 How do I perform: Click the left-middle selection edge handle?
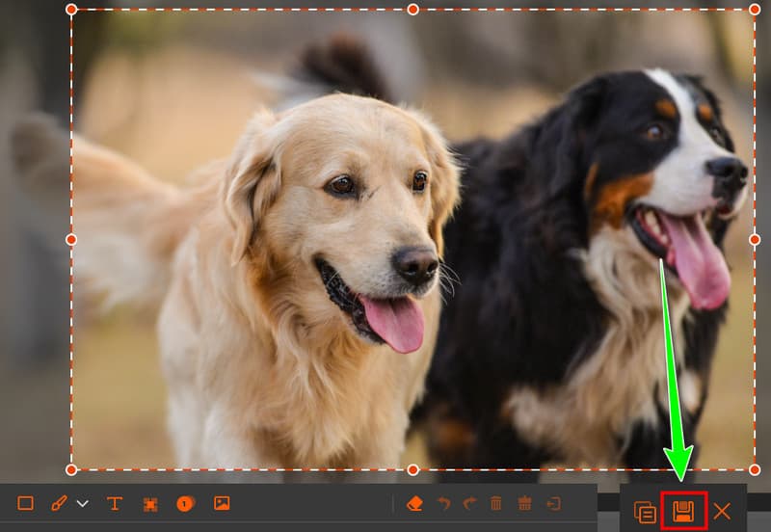pos(71,239)
